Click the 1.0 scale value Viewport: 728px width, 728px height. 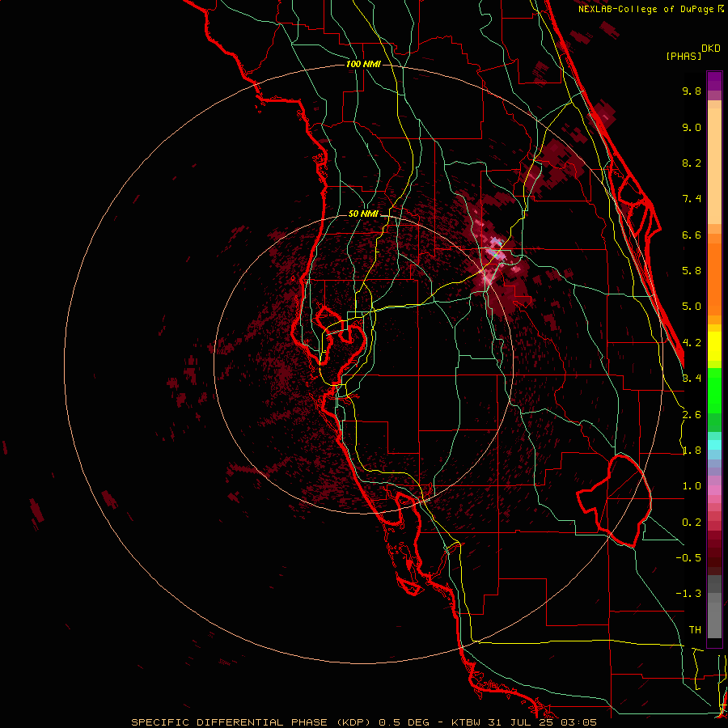[x=692, y=486]
